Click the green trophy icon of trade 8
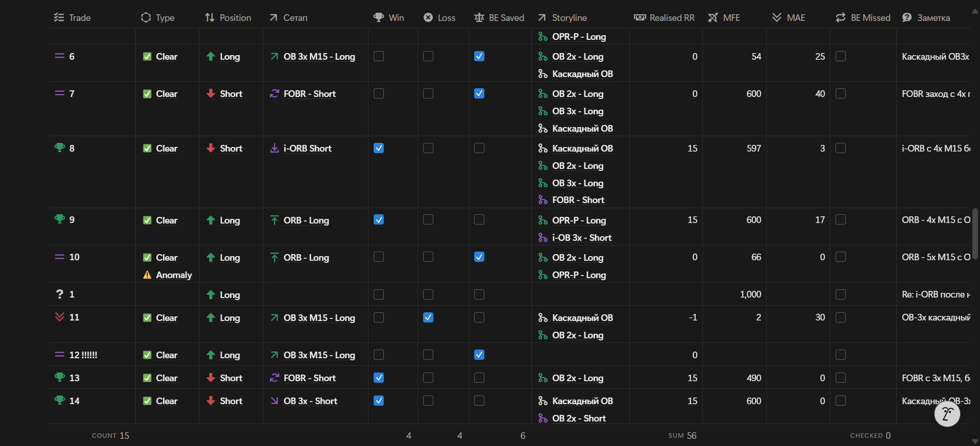The width and height of the screenshot is (980, 446). [x=60, y=147]
